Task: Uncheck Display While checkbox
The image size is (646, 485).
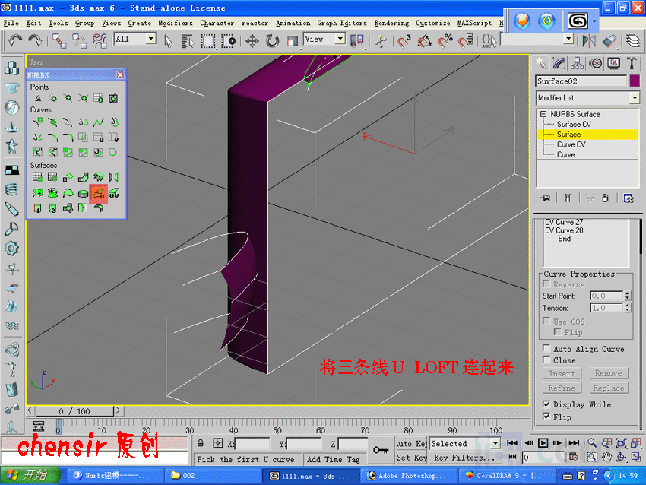Action: coord(547,404)
